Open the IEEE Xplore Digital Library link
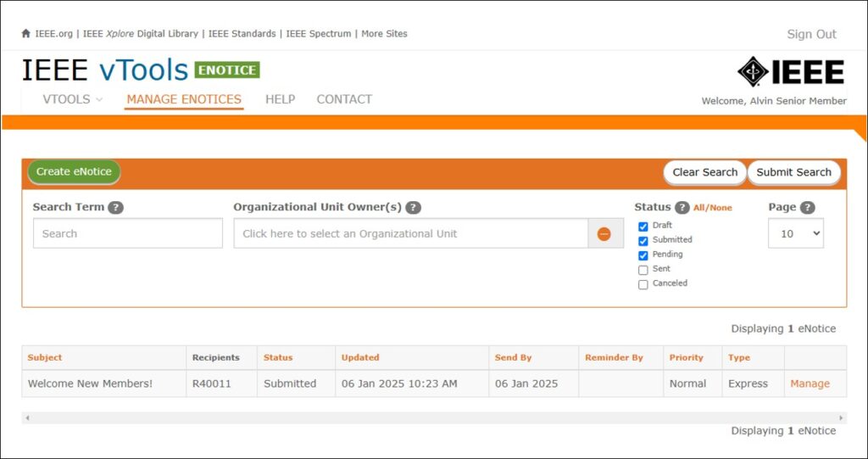This screenshot has height=459, width=868. (x=141, y=34)
